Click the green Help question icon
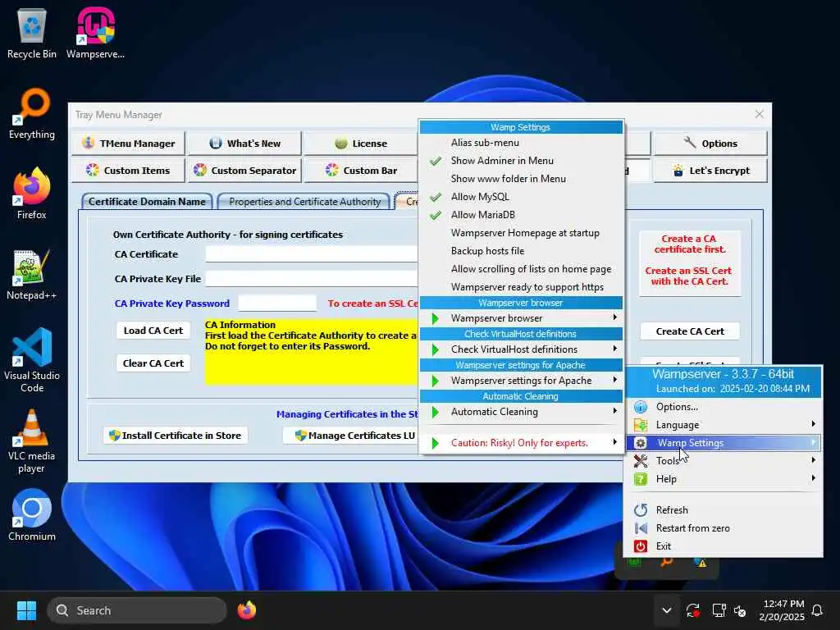Screen dimensions: 840x630 tap(640, 479)
